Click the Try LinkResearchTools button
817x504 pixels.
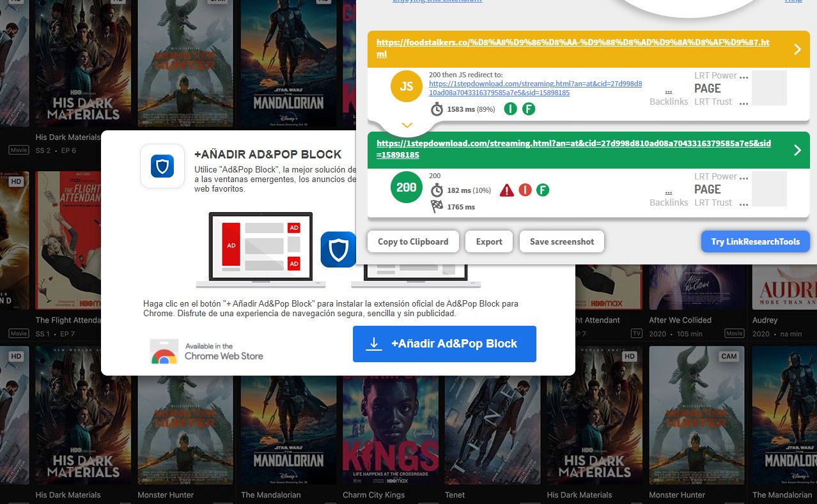(756, 241)
